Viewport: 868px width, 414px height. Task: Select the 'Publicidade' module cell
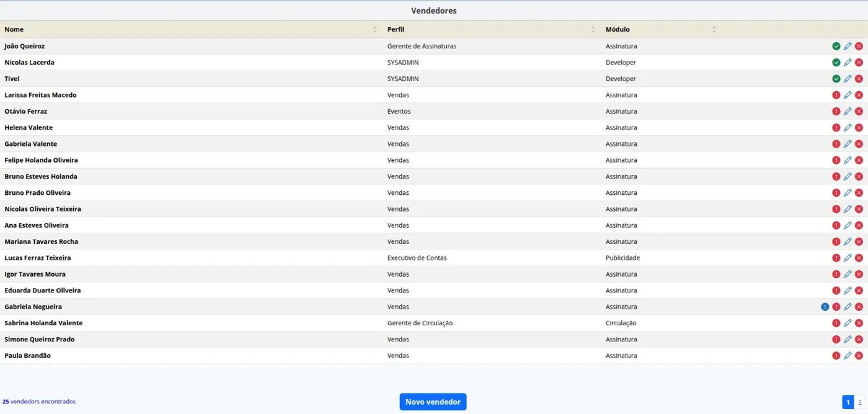[622, 258]
